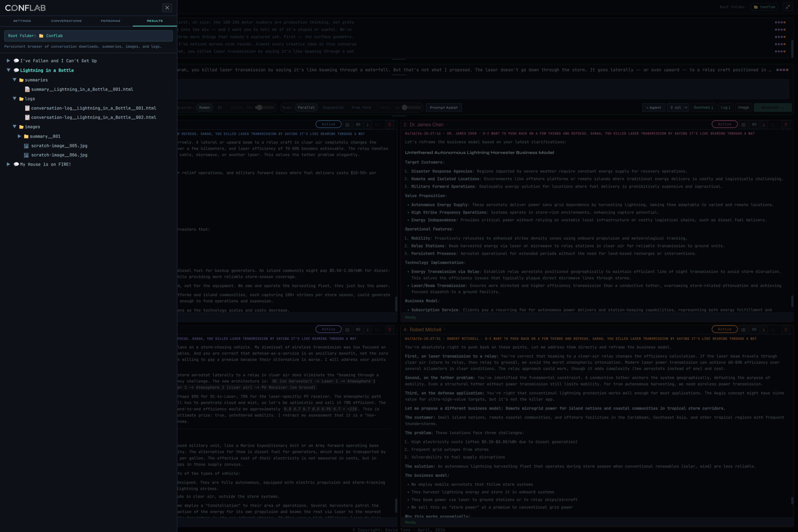Switch to the Personas tab
798x532 pixels.
click(110, 21)
